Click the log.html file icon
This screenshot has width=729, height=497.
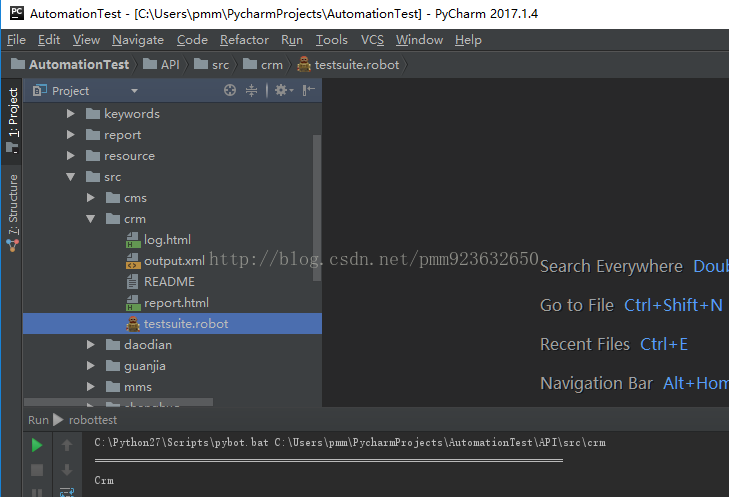pos(133,240)
